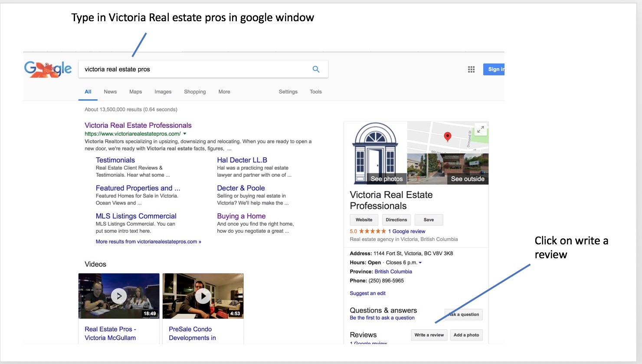
Task: Expand the map with the fullscreen icon
Action: [481, 129]
